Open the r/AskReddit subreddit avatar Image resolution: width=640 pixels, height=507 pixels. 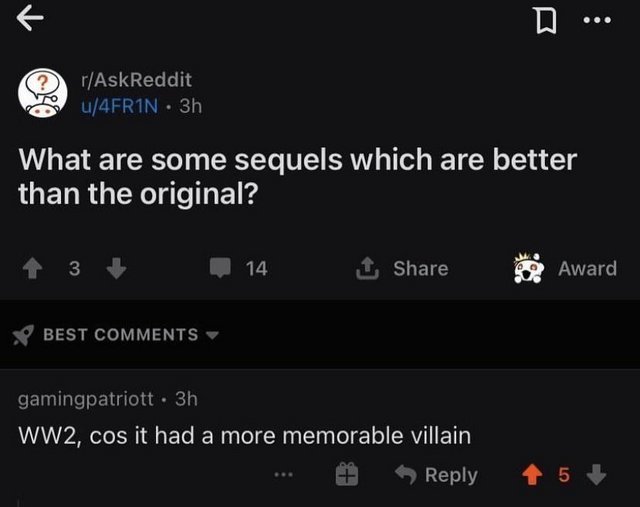[42, 92]
